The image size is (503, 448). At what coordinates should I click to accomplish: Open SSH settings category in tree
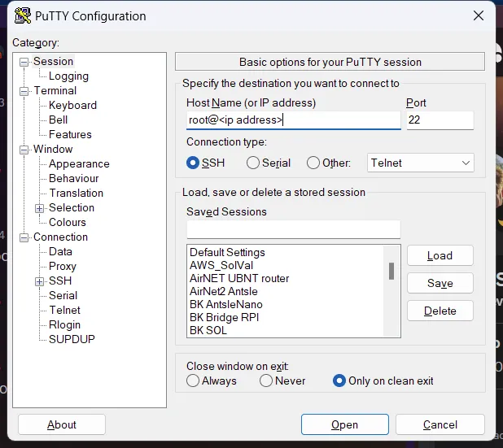coord(60,281)
